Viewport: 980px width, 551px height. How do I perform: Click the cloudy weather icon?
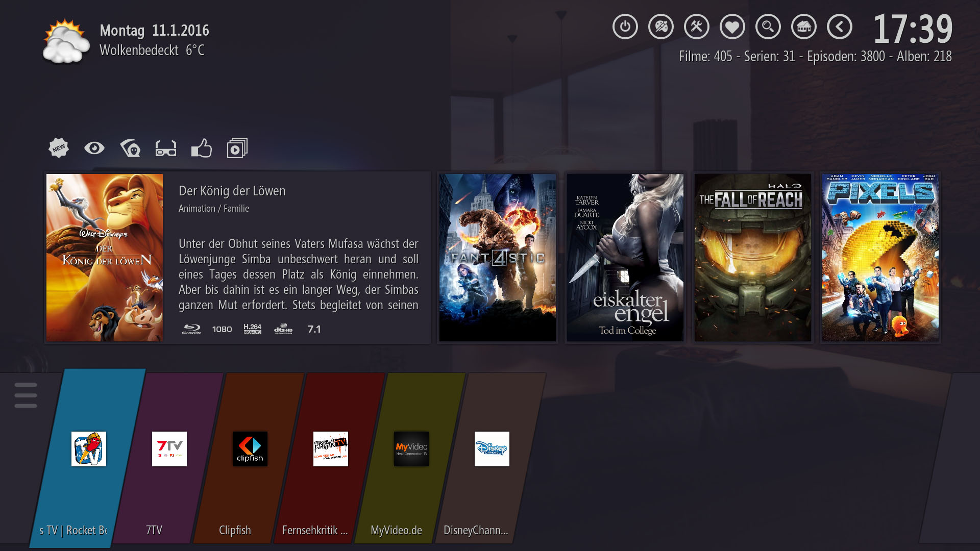[66, 41]
